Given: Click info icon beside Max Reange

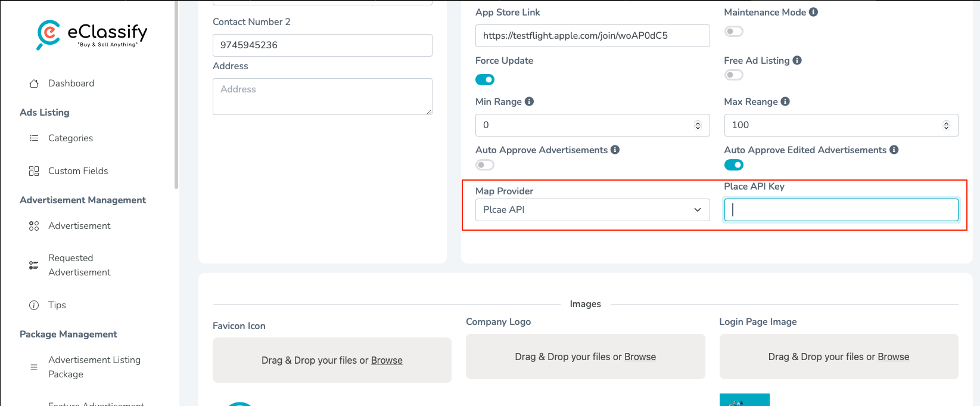Looking at the screenshot, I should tap(785, 101).
